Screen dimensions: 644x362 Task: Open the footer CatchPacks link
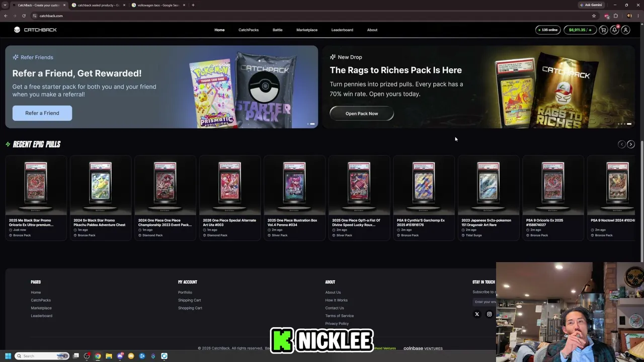point(41,300)
